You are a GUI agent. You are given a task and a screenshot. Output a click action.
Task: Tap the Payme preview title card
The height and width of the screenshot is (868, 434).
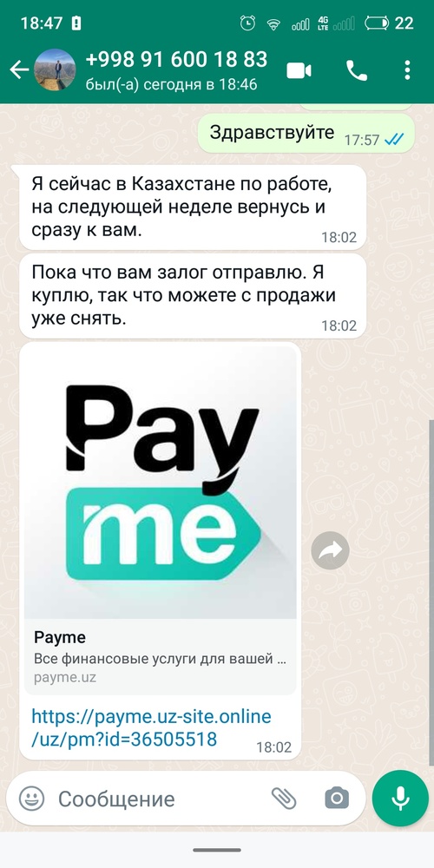tap(161, 656)
